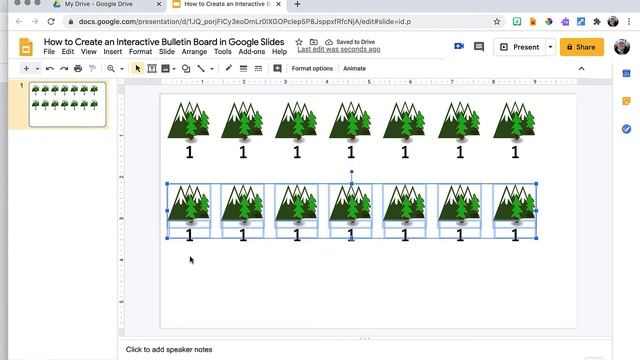This screenshot has height=360, width=640.
Task: Open the Add-ons menu
Action: pos(252,52)
